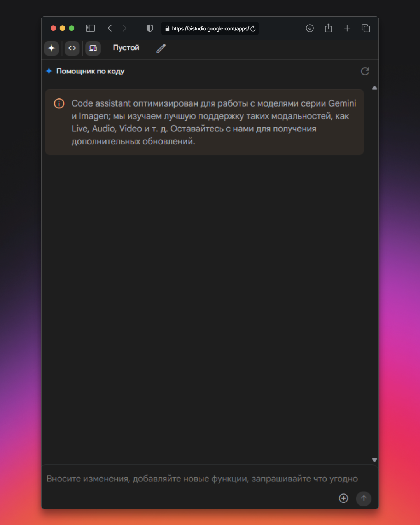Reset the code assistant conversation

pos(365,71)
